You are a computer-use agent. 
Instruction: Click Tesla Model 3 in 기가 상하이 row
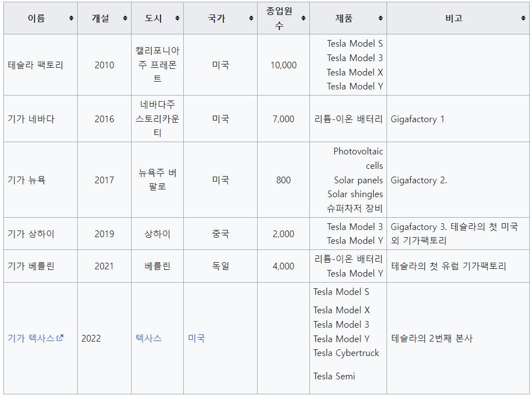355,227
